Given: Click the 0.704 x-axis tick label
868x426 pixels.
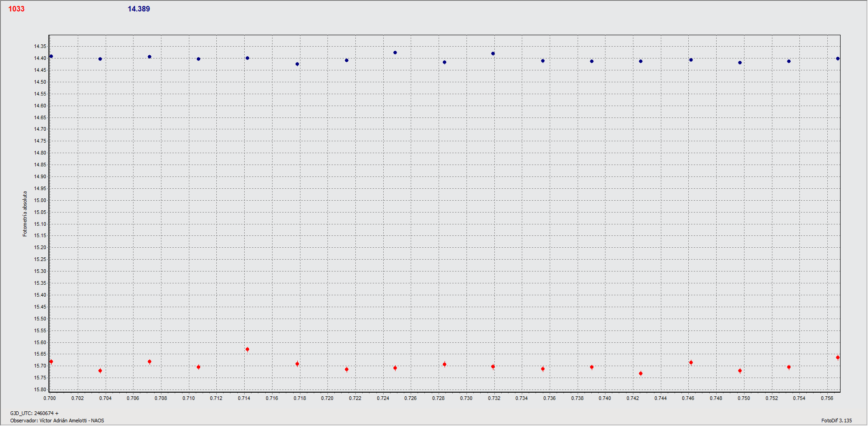Looking at the screenshot, I should coord(105,398).
